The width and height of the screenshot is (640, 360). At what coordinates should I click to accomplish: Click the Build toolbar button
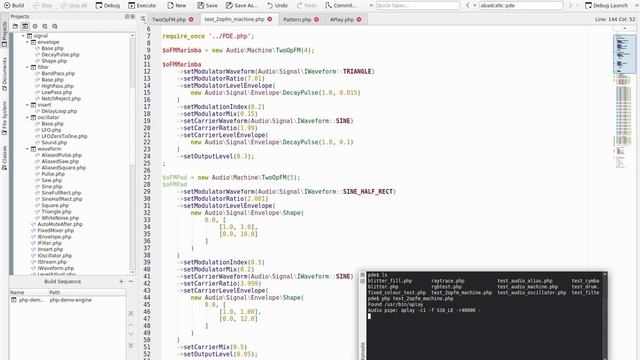[x=13, y=5]
